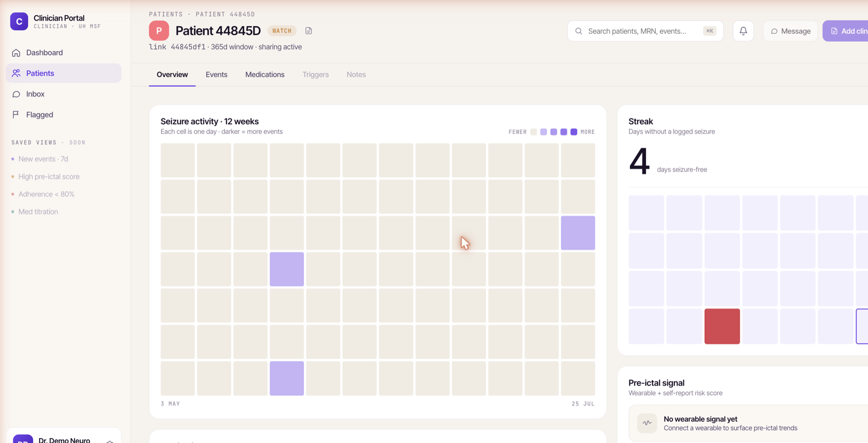Select Patients in the sidebar
This screenshot has width=868, height=443.
pyautogui.click(x=63, y=73)
